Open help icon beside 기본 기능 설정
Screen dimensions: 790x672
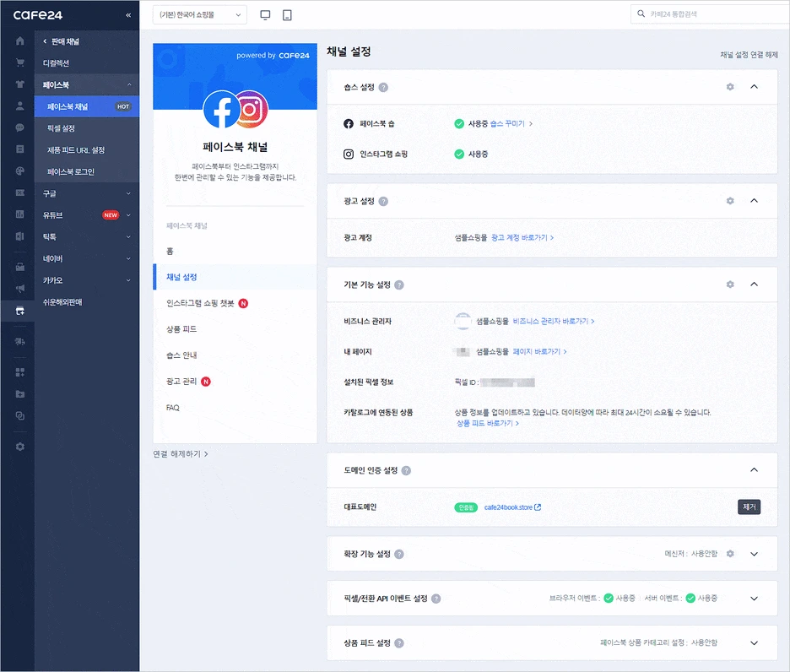(399, 285)
